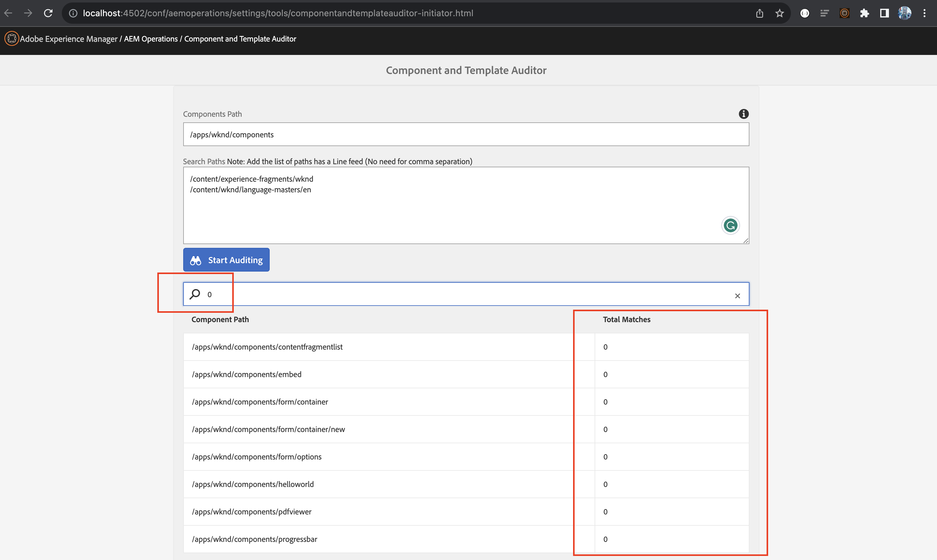Clear the filter search box
This screenshot has height=560, width=937.
click(738, 296)
